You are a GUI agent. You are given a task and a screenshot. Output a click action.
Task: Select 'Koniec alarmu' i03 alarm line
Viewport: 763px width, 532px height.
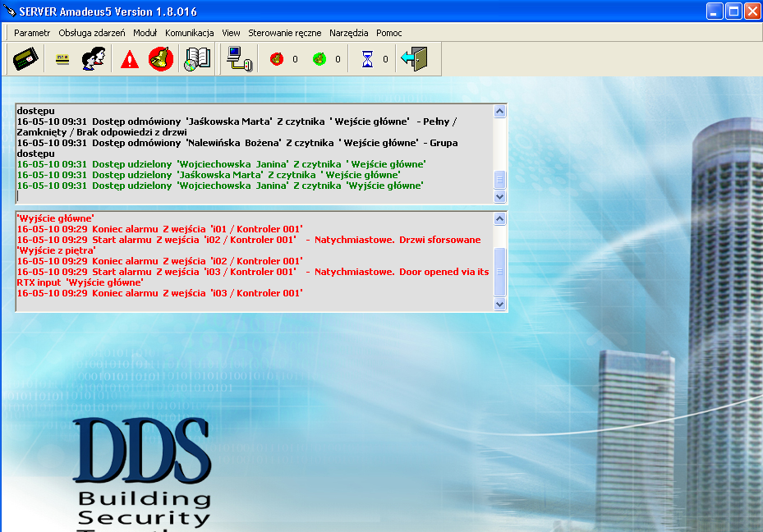point(159,293)
